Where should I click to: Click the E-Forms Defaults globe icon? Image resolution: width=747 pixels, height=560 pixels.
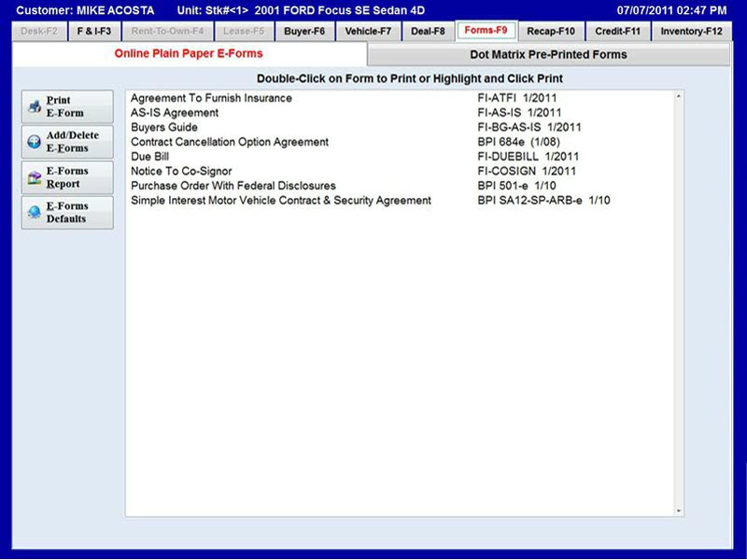[x=34, y=213]
